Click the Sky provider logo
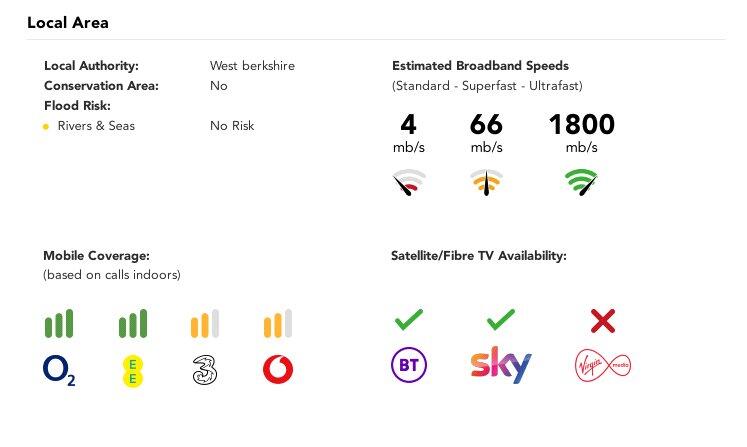 click(501, 366)
